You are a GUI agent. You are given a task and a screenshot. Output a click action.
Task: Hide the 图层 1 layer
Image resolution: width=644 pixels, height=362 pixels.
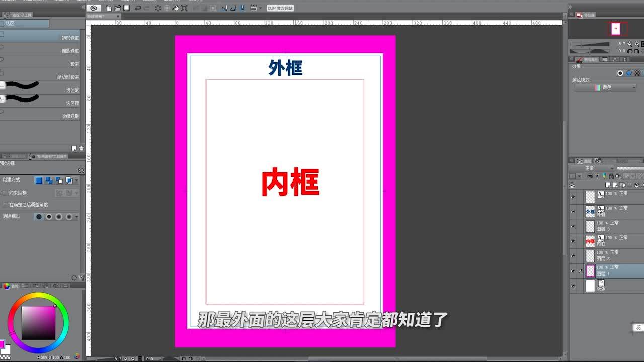573,271
